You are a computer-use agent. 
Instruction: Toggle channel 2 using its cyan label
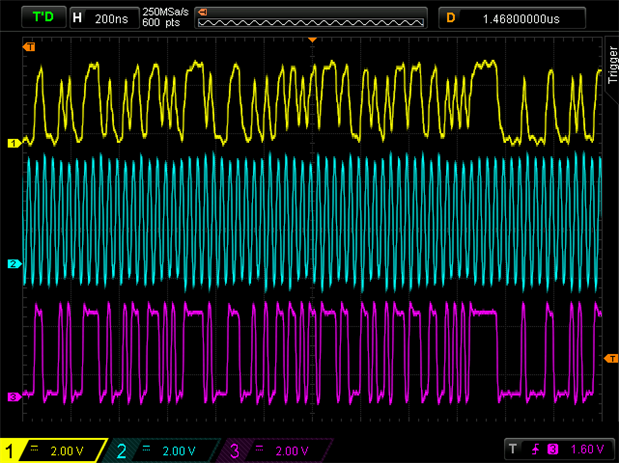point(121,451)
